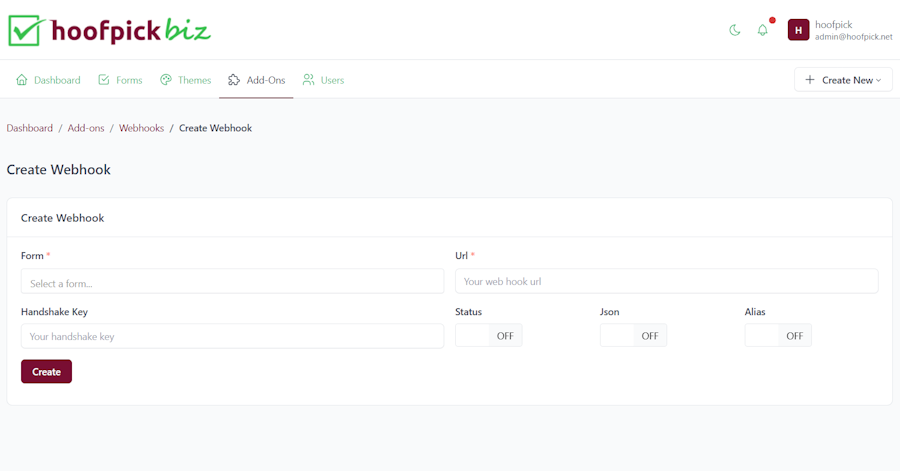The image size is (900, 471).
Task: Open the Dashboard tab
Action: point(48,80)
